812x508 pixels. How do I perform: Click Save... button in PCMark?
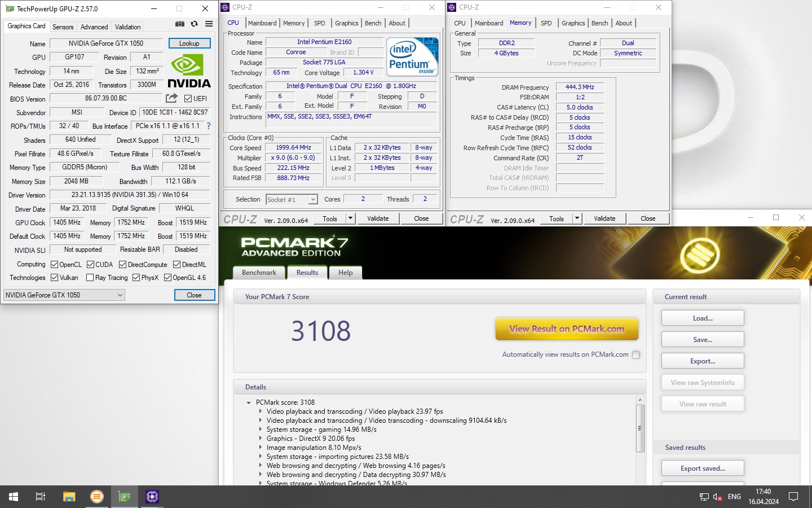(x=703, y=339)
